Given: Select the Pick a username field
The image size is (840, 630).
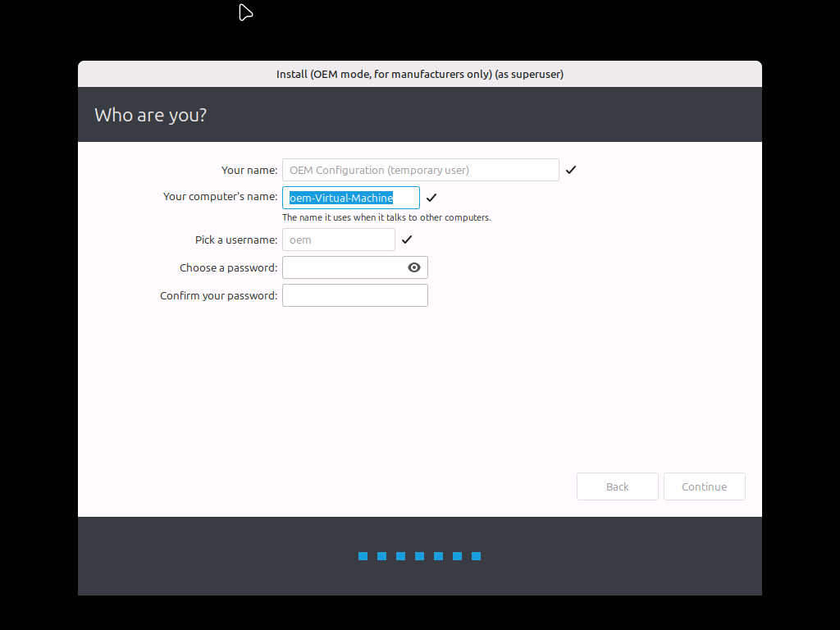Looking at the screenshot, I should point(338,240).
